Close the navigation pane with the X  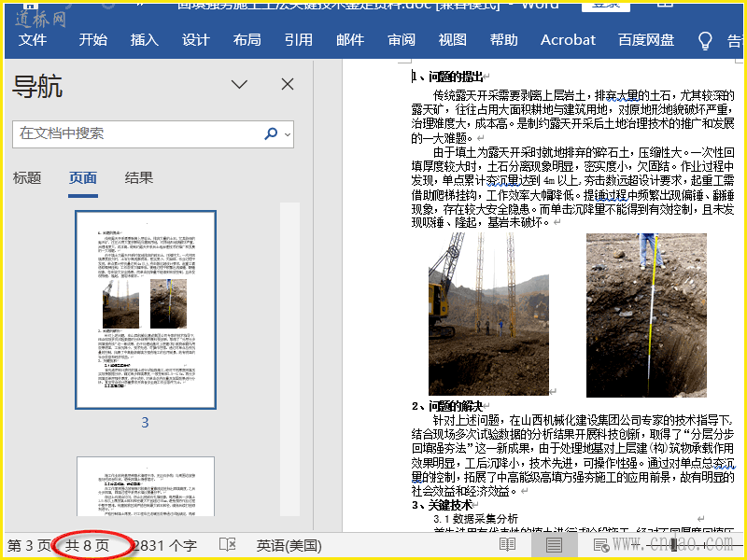(288, 84)
